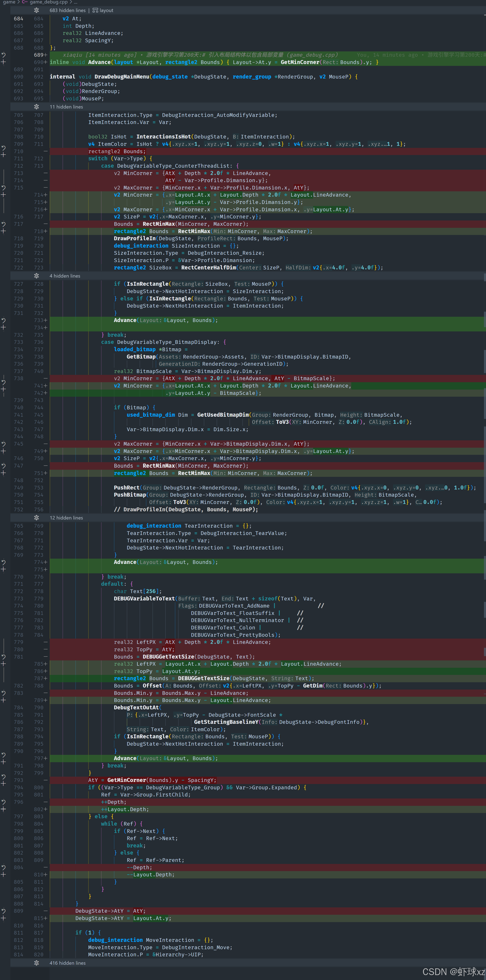Stage the first CounterThreadList MinCorner change block
This screenshot has height=980, width=486.
tap(3, 195)
